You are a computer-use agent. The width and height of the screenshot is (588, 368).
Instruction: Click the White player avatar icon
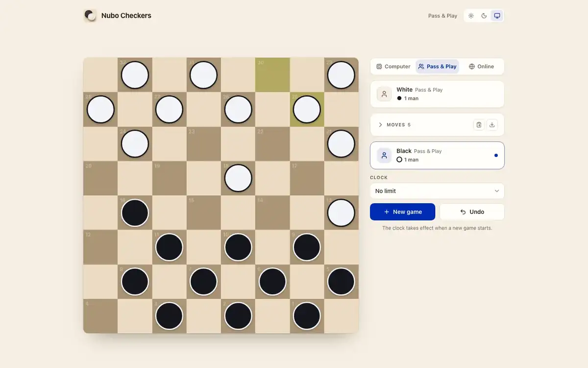[x=384, y=94]
